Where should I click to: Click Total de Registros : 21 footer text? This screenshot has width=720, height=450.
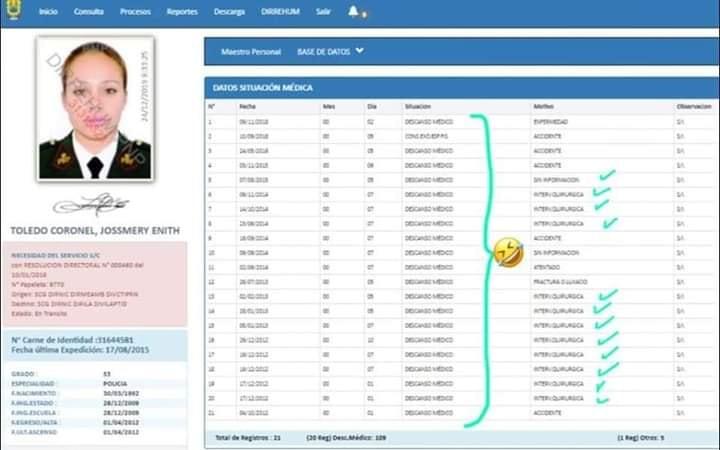248,438
